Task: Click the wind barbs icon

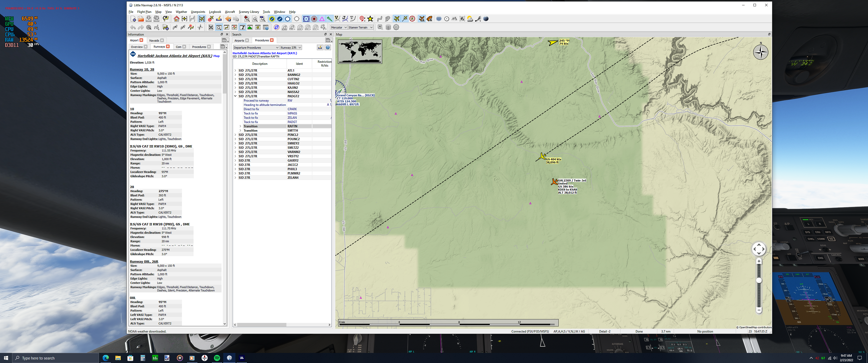Action: coord(478,19)
